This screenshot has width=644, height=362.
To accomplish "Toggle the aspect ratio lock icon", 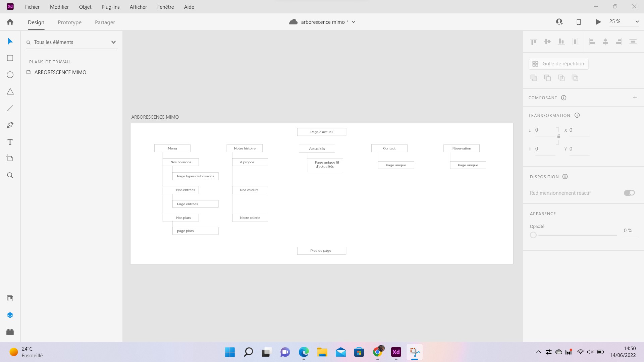I will 558,136.
